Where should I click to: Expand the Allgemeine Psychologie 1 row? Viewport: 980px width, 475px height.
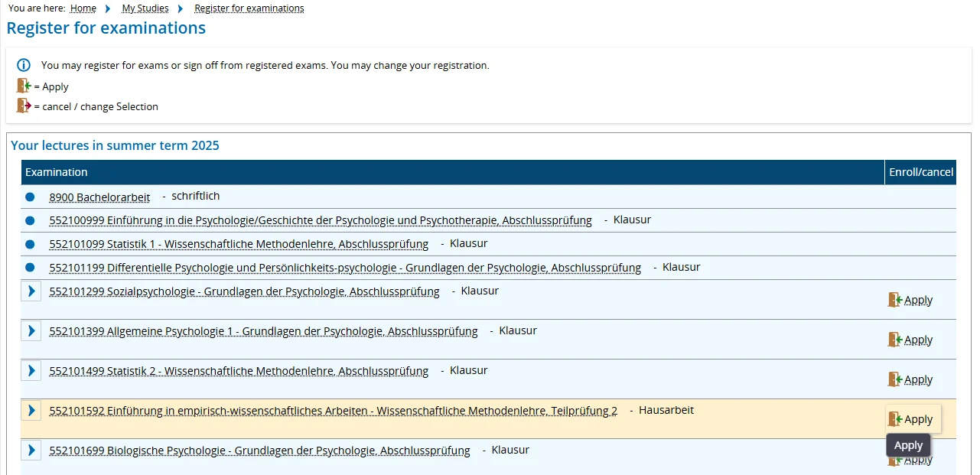31,330
